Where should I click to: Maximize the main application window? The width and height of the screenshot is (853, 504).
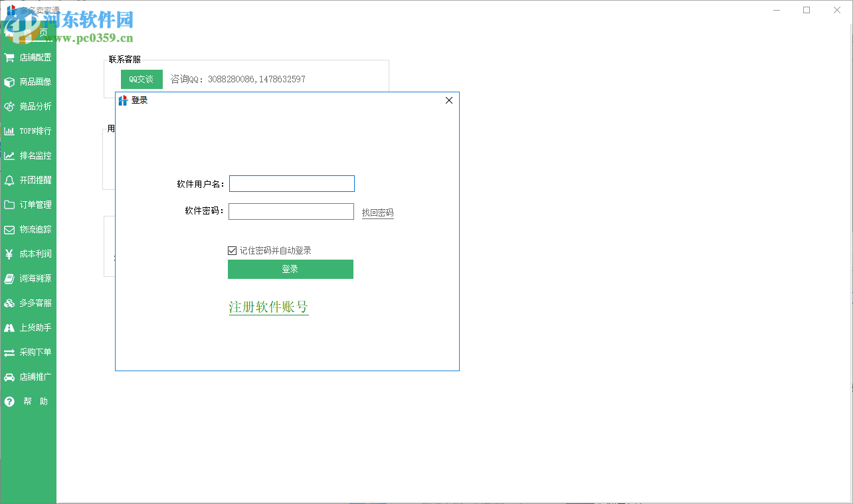(806, 9)
